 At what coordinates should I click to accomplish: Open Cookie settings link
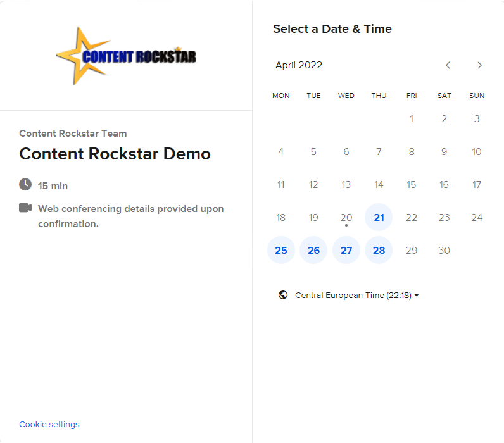pos(49,425)
